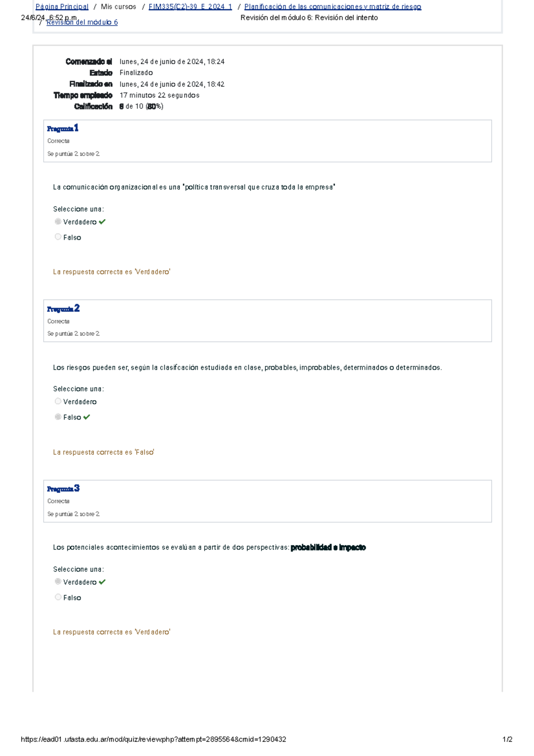Choose Verdadero option in Pregunta 2
Image resolution: width=534 pixels, height=756 pixels.
click(x=58, y=402)
